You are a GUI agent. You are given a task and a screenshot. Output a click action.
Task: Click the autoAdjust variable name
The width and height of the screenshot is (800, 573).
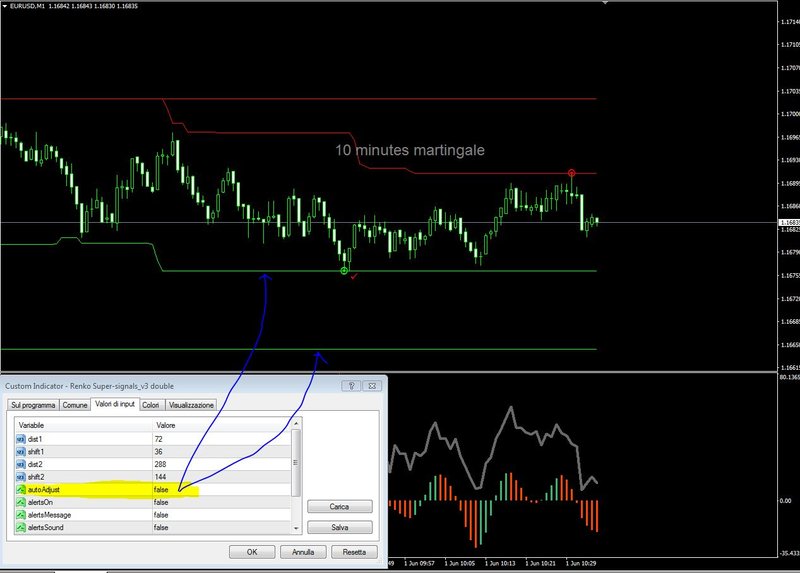coord(44,490)
